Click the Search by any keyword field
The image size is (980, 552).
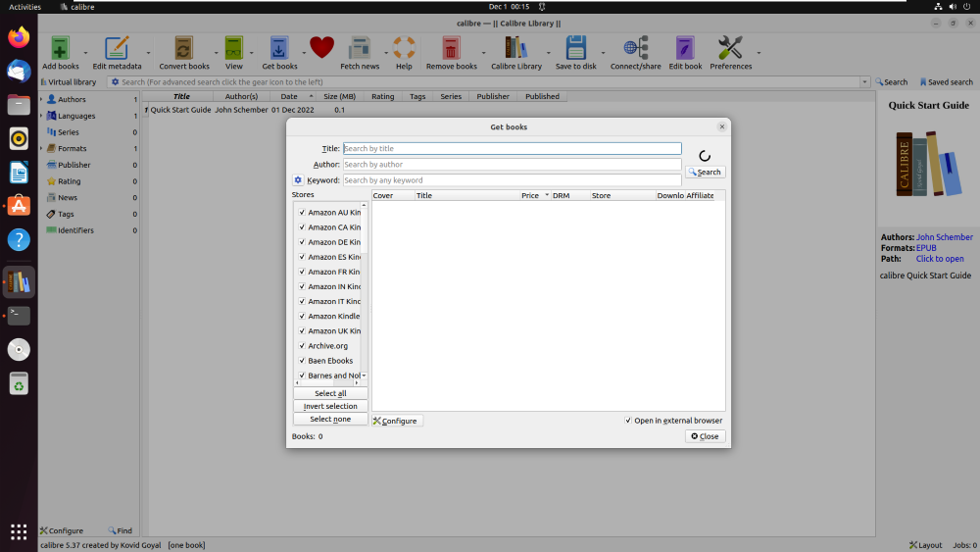click(512, 180)
